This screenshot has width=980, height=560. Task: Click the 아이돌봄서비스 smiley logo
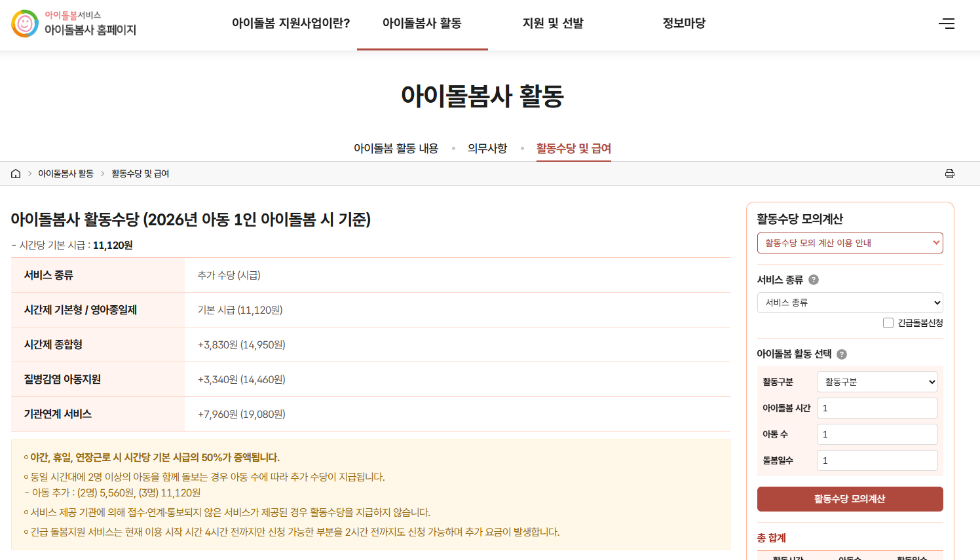tap(25, 24)
